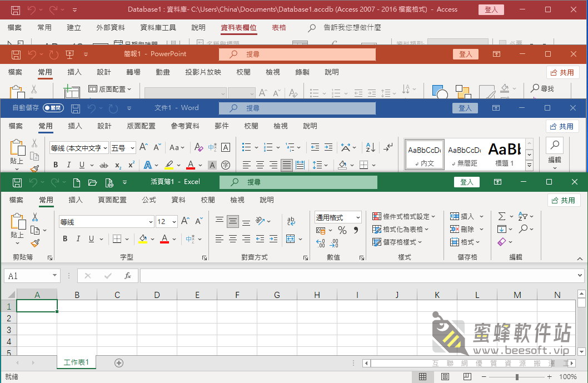Open Word font size dropdown
588x383 pixels.
[132, 148]
